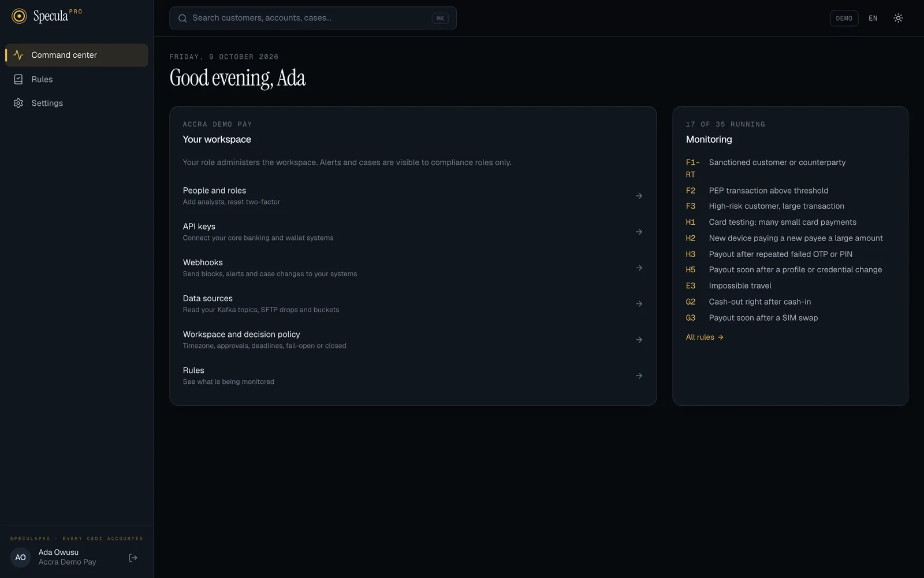Click the '17 OF 35 RUNNING' label
Image resolution: width=924 pixels, height=578 pixels.
(x=725, y=124)
